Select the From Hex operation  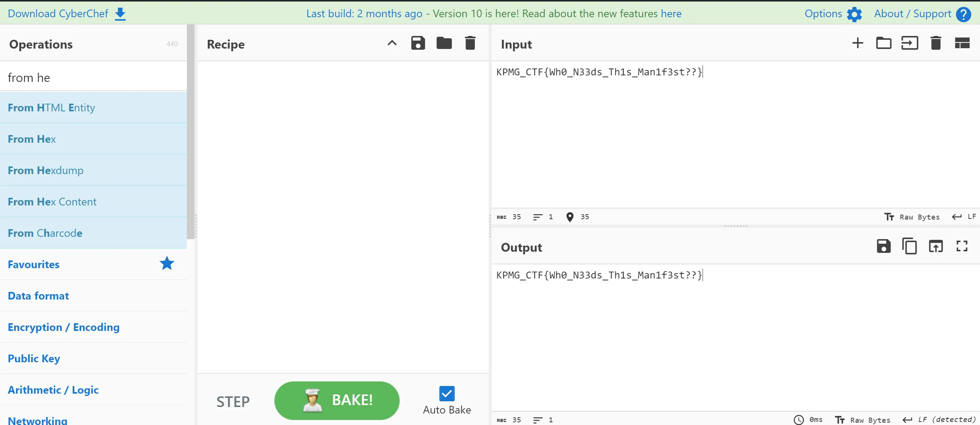[32, 139]
